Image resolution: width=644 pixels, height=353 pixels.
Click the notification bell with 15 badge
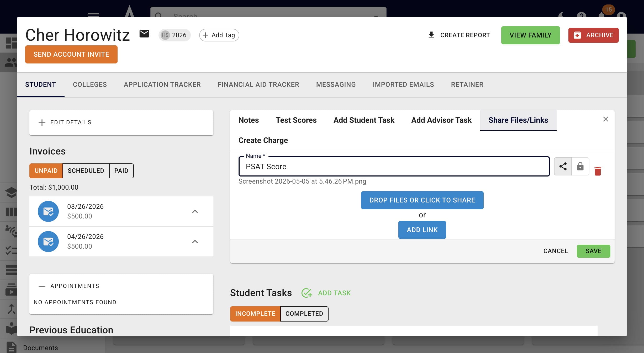[601, 15]
